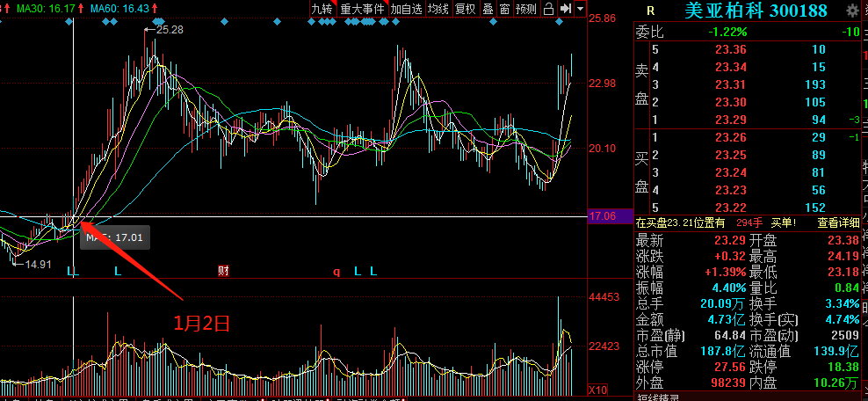The height and width of the screenshot is (401, 868).
Task: Click the 44453 volume axis label
Action: pyautogui.click(x=604, y=297)
